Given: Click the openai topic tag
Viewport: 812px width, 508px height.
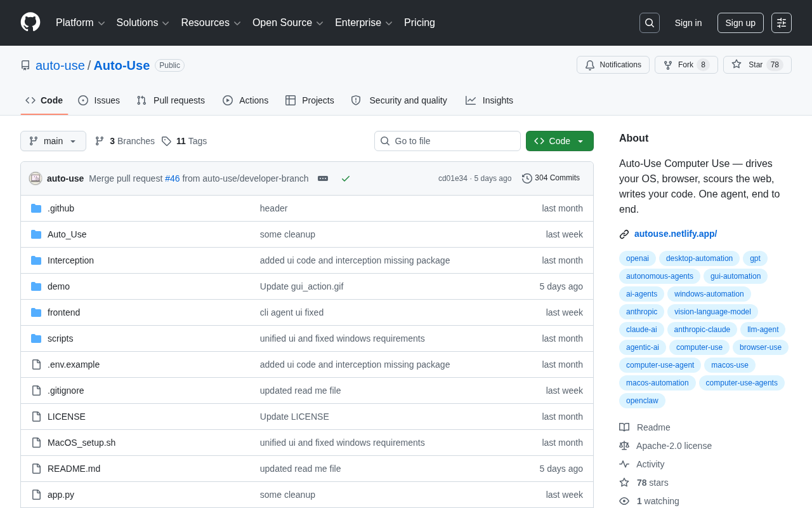Looking at the screenshot, I should (x=638, y=258).
